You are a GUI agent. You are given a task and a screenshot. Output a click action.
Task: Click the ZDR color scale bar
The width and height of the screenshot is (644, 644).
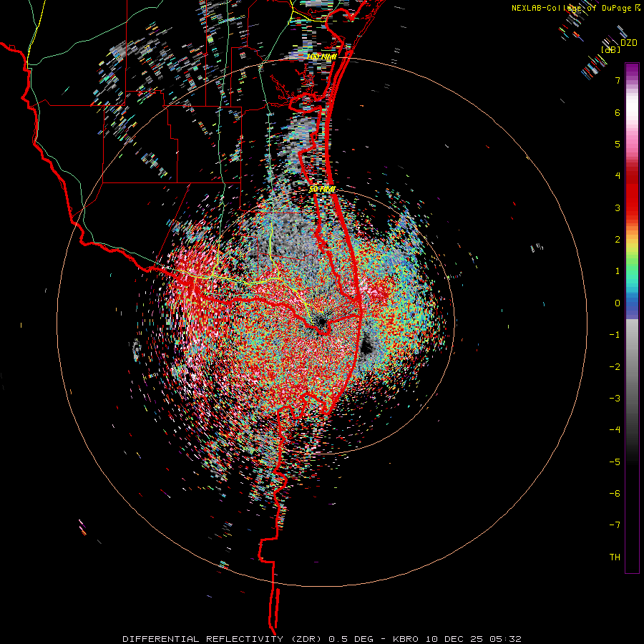click(632, 318)
